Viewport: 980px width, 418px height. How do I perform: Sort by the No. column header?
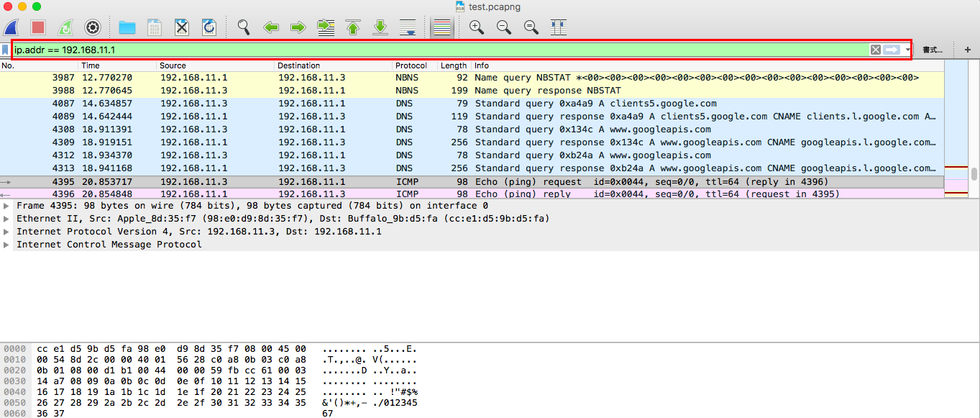(x=40, y=65)
